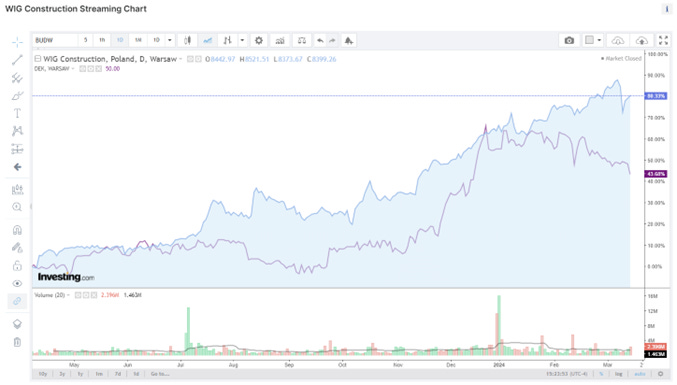Set chart range to 1d
The height and width of the screenshot is (385, 677).
point(136,374)
